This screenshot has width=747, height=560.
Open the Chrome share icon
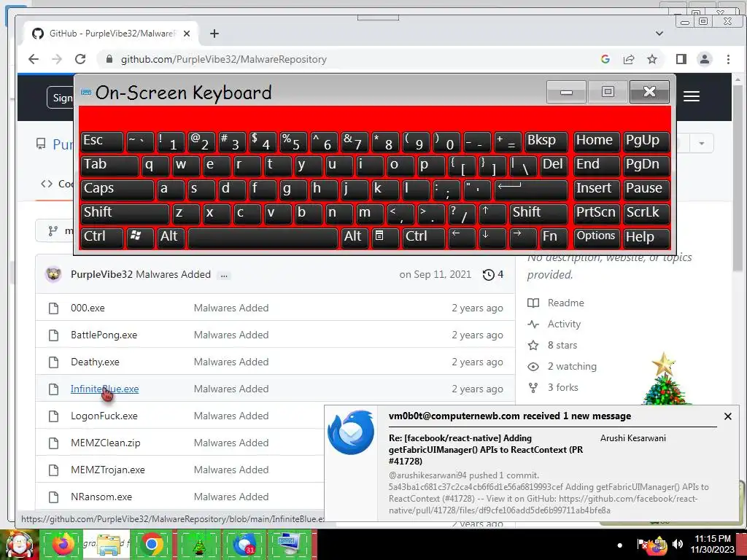(628, 59)
